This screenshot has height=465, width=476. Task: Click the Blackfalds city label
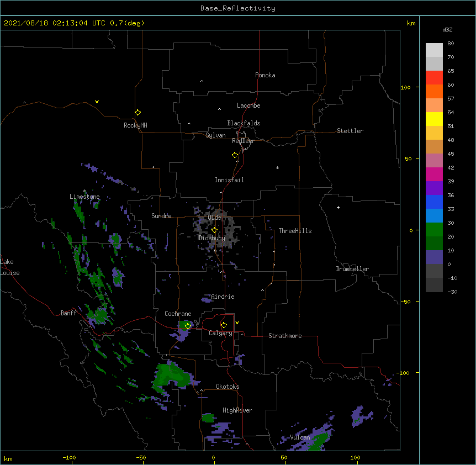[244, 123]
